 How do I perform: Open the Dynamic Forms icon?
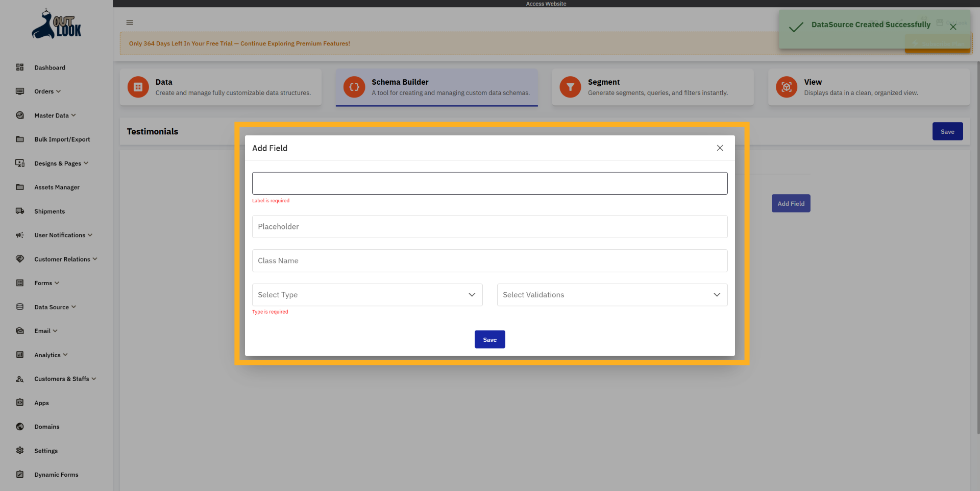(20, 474)
